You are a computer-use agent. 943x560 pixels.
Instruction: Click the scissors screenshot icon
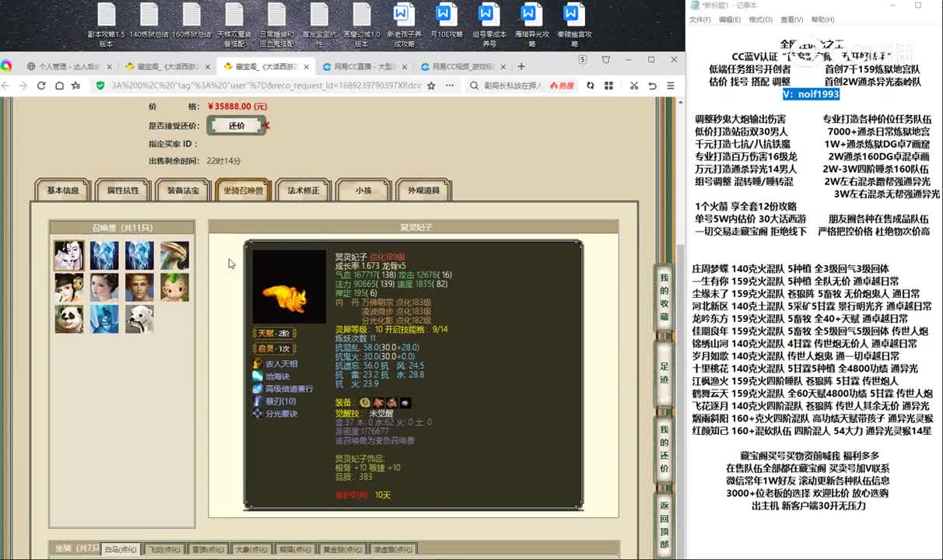(634, 86)
